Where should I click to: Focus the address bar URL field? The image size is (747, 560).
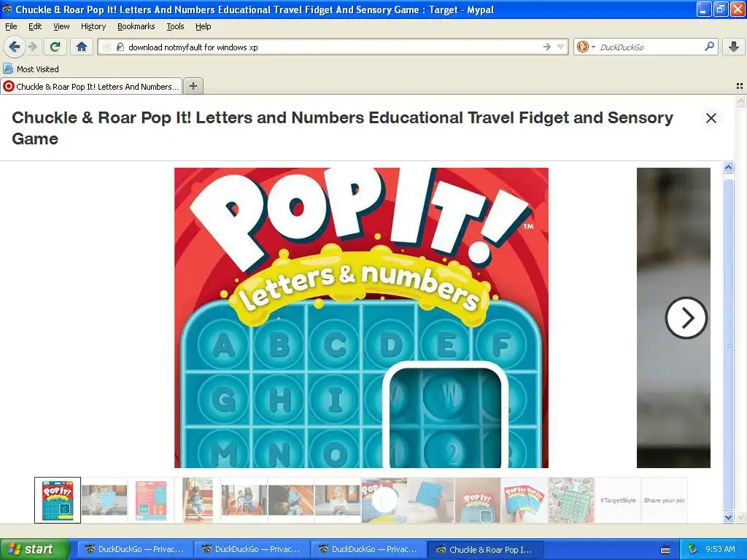click(x=333, y=47)
